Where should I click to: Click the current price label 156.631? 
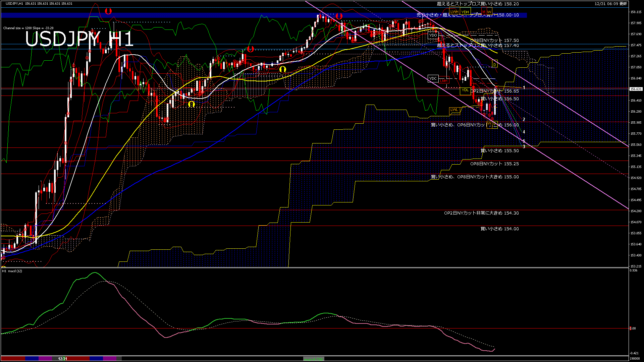[636, 89]
